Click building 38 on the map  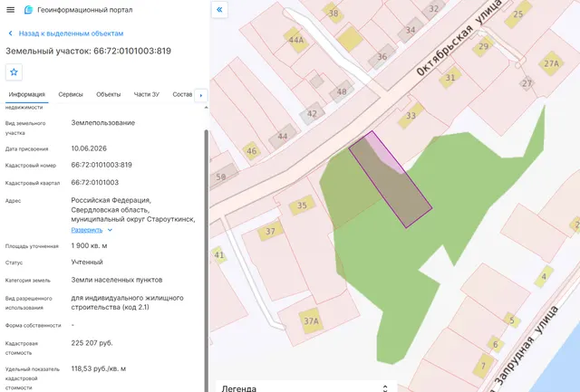[x=333, y=14]
